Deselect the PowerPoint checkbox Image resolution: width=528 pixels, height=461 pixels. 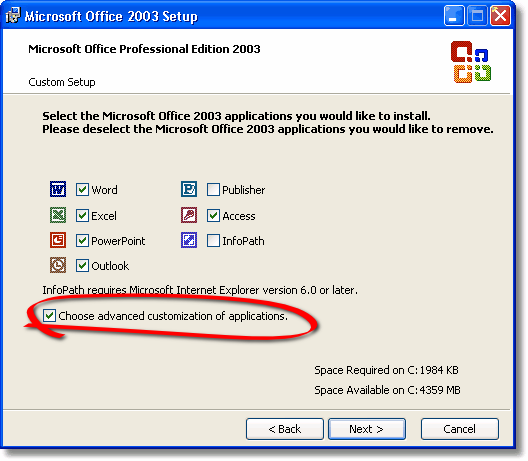(x=82, y=241)
